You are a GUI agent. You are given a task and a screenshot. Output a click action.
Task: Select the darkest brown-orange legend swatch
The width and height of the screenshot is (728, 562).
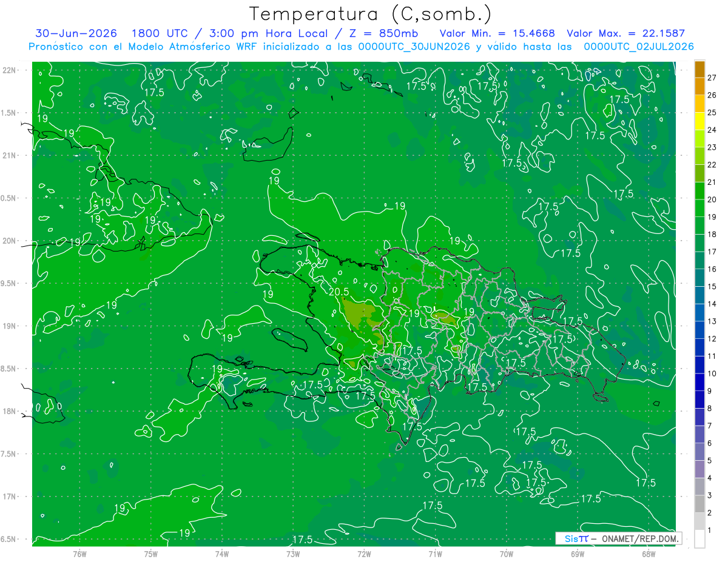(699, 69)
